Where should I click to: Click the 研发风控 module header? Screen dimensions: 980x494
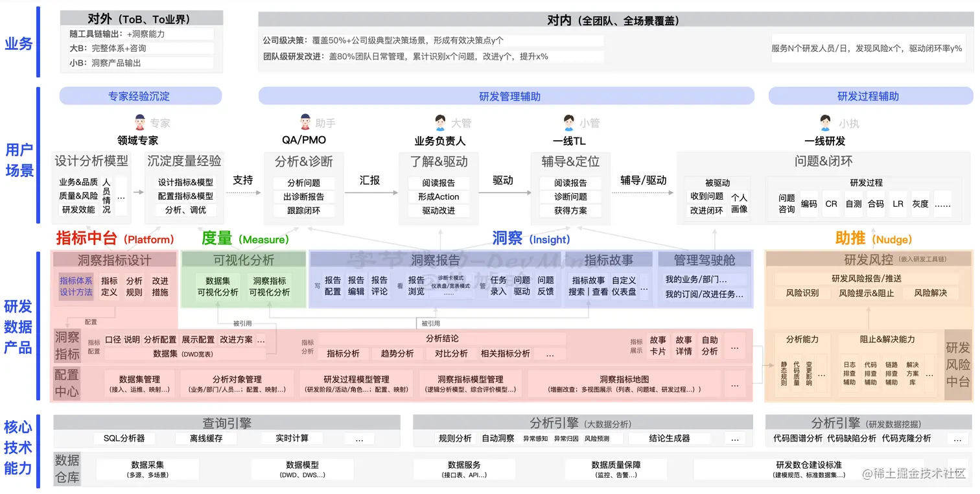coord(869,260)
